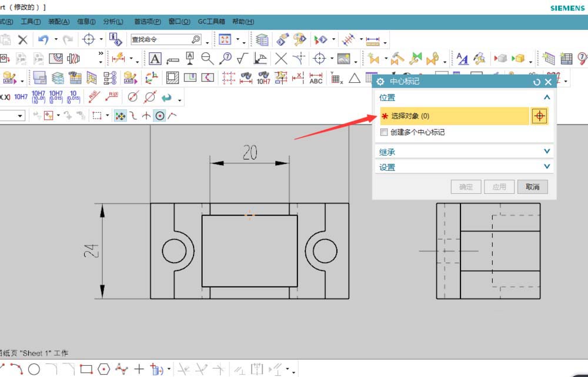
Task: Select the Datum feature symbol tool
Action: pos(190,58)
